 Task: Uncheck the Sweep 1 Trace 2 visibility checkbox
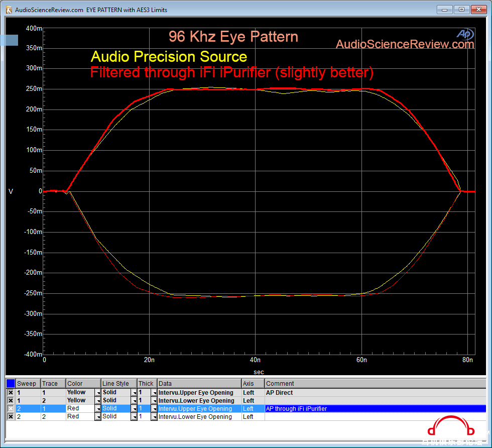tap(11, 401)
